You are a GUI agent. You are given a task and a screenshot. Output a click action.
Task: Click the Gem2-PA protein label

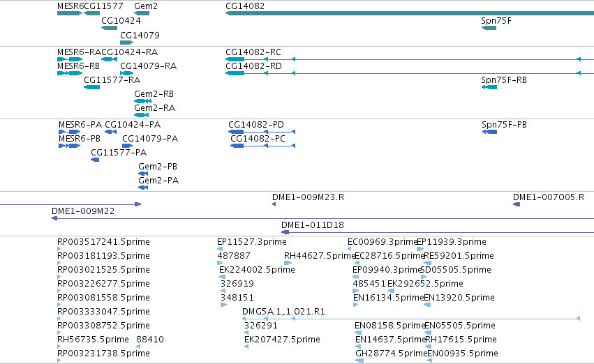tap(158, 181)
